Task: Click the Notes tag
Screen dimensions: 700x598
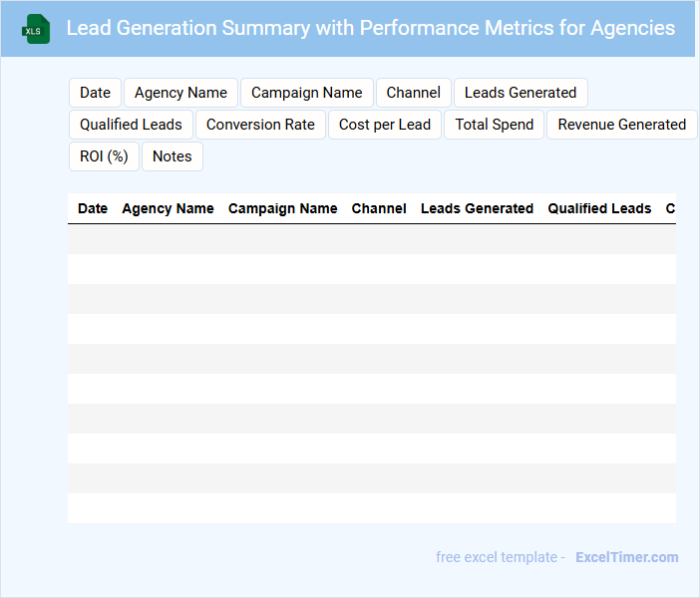Action: point(172,156)
